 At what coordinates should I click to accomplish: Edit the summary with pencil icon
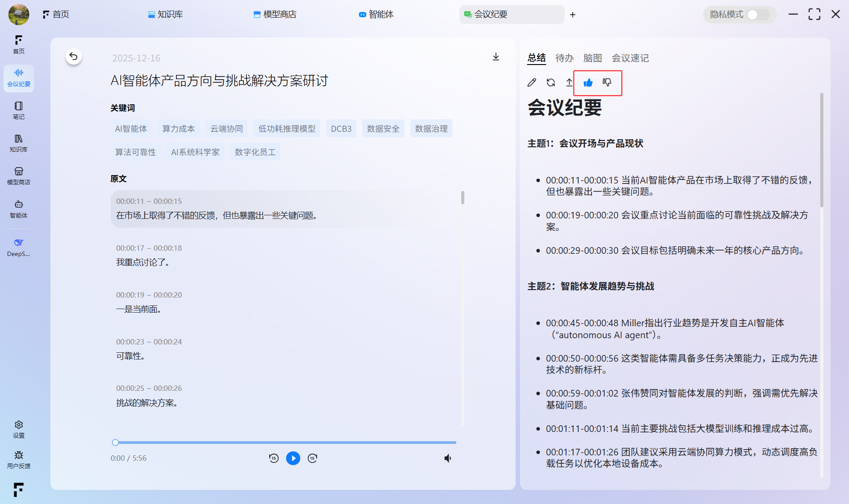click(532, 83)
